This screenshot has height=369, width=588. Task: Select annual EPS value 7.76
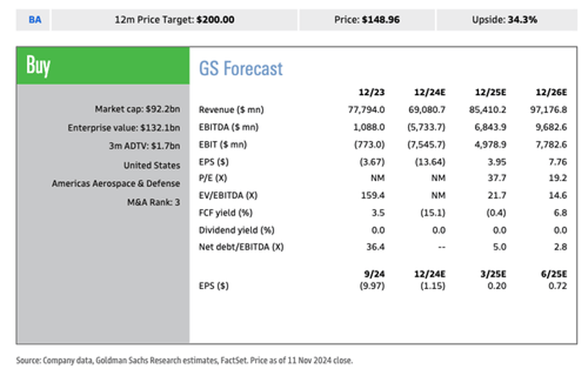click(x=558, y=162)
